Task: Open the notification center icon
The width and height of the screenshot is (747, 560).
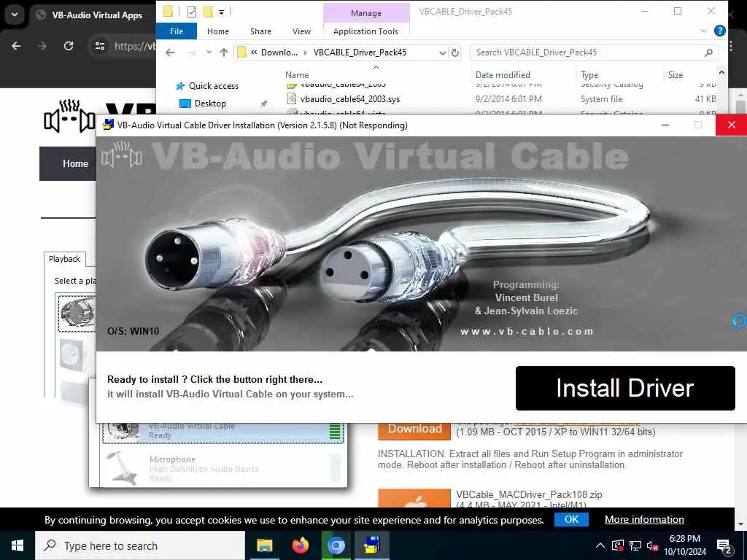Action: tap(724, 546)
